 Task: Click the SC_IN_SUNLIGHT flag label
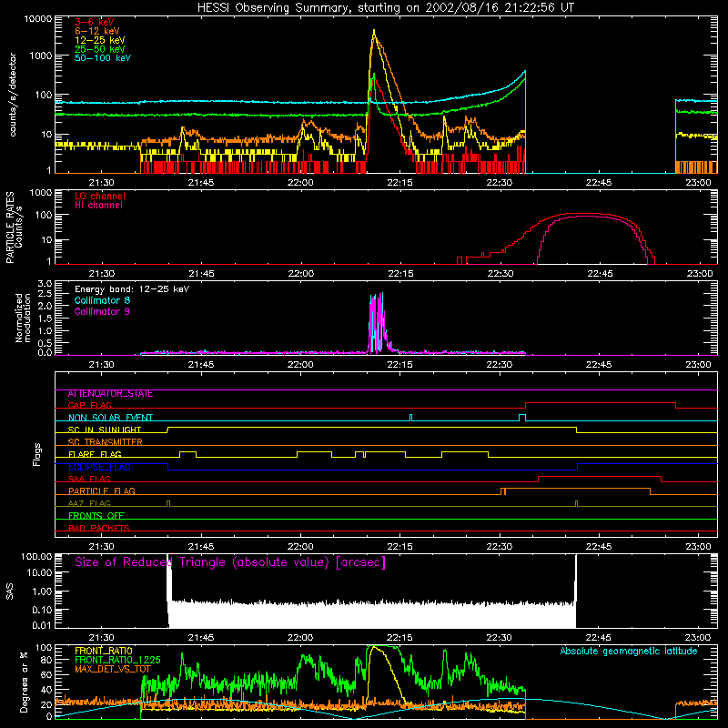coord(105,430)
